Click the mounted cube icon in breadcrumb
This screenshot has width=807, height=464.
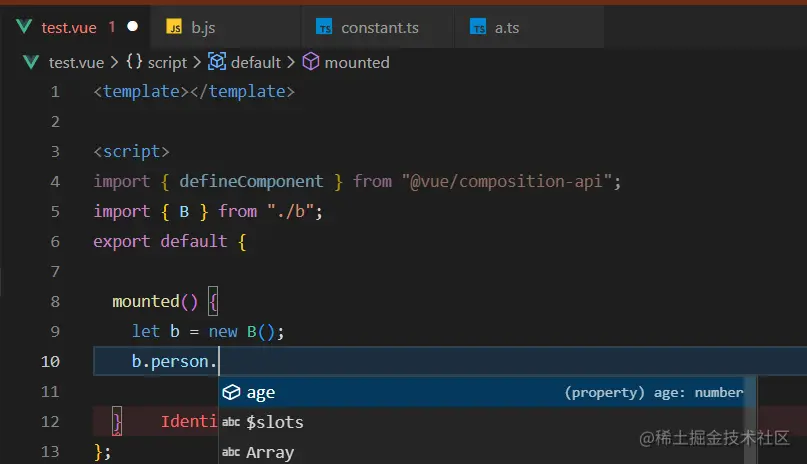[x=311, y=62]
